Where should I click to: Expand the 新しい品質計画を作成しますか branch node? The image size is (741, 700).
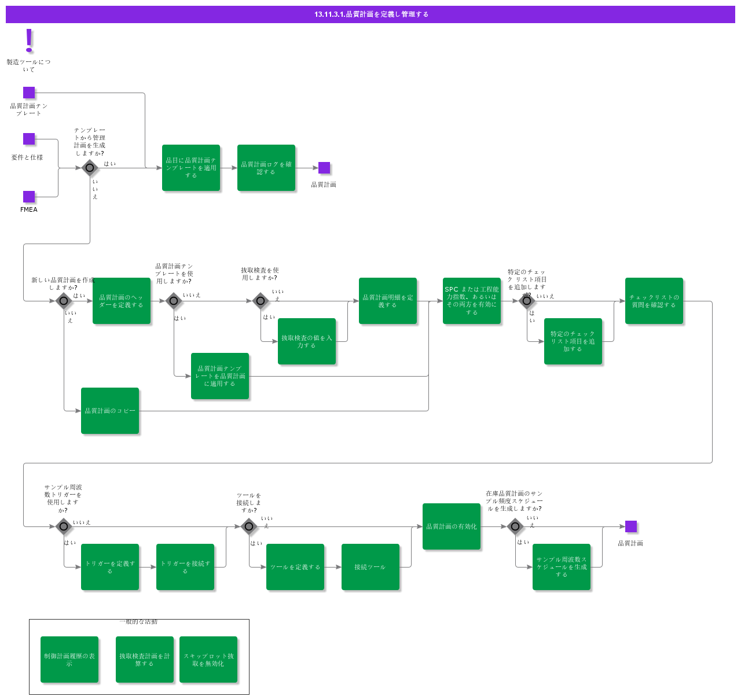point(64,300)
